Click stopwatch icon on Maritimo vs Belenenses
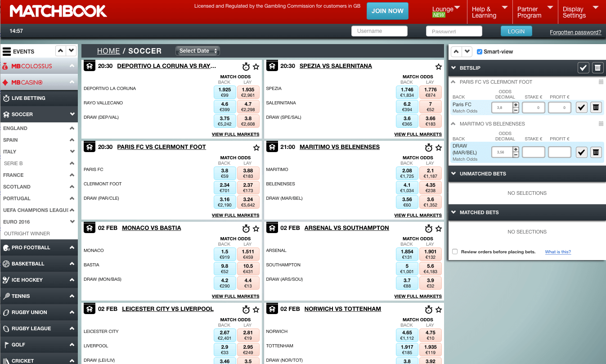Screen dimensions: 606x364 coord(429,148)
